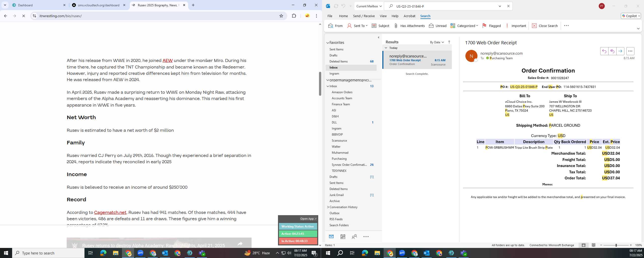Image resolution: width=644 pixels, height=258 pixels.
Task: Open Outlook Calendar view icon
Action: click(343, 237)
